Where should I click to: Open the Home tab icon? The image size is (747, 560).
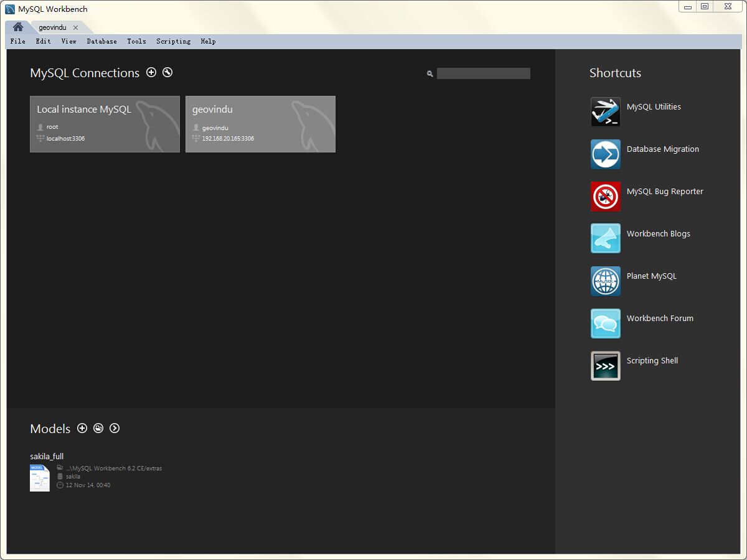point(18,27)
